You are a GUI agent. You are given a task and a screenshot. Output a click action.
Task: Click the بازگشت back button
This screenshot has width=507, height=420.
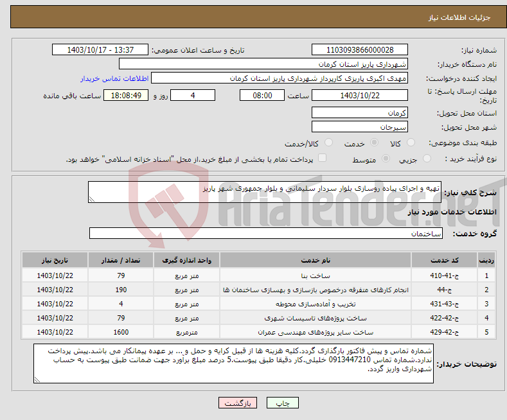pos(238,403)
